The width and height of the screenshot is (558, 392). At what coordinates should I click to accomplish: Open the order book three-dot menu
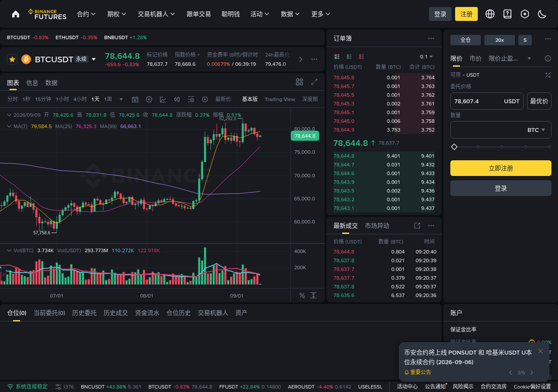coord(431,38)
